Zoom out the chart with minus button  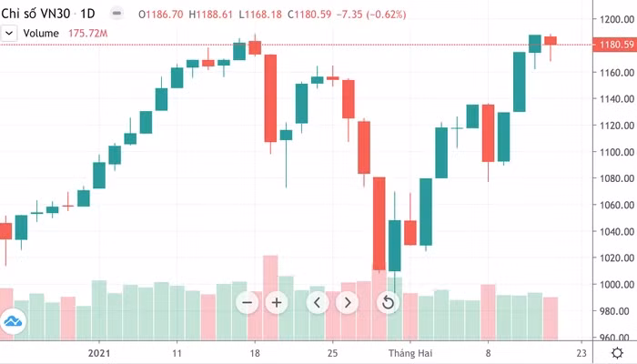click(248, 303)
